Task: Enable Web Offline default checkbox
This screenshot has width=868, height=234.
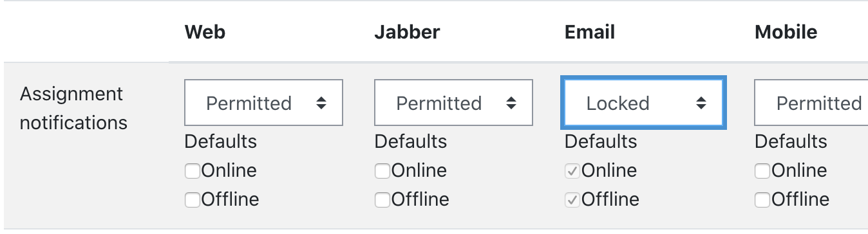Action: (x=192, y=200)
